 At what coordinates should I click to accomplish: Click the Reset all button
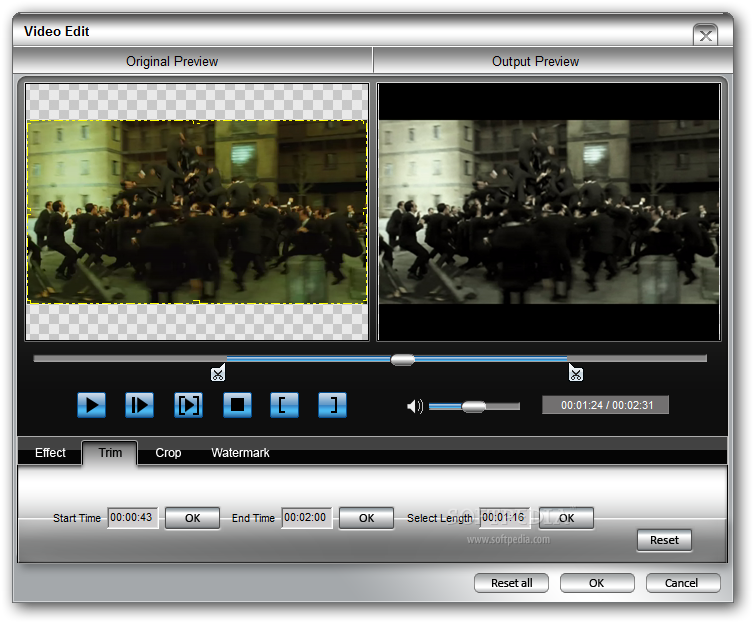point(511,583)
